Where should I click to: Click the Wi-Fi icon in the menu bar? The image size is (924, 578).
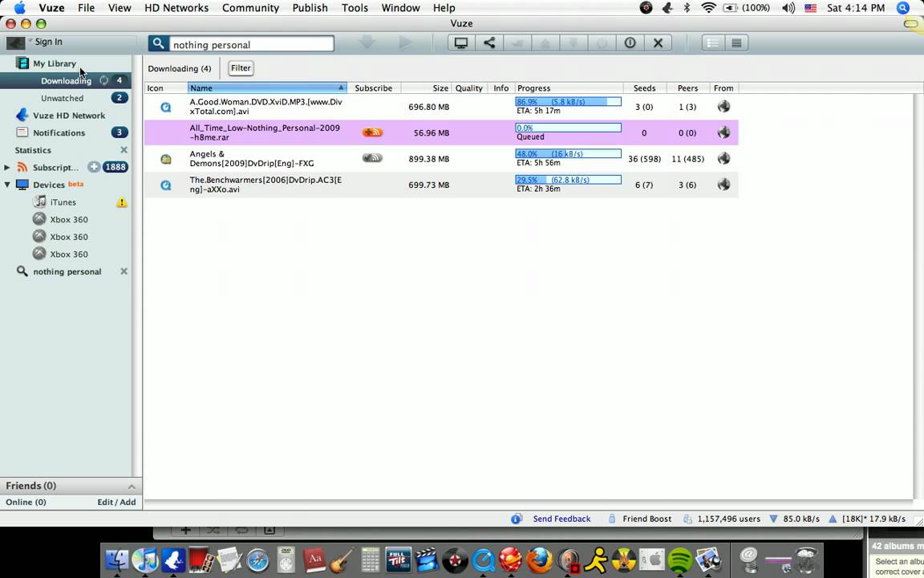click(709, 8)
